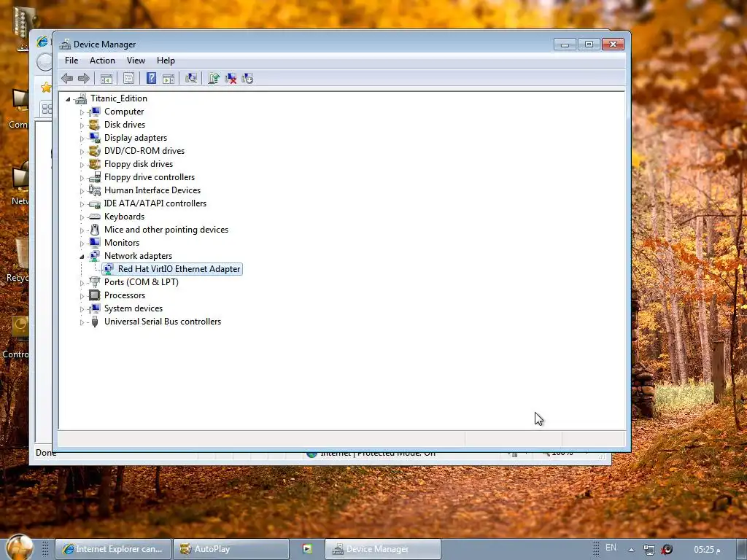The height and width of the screenshot is (560, 747).
Task: Collapse the Network adapters category
Action: (82, 257)
